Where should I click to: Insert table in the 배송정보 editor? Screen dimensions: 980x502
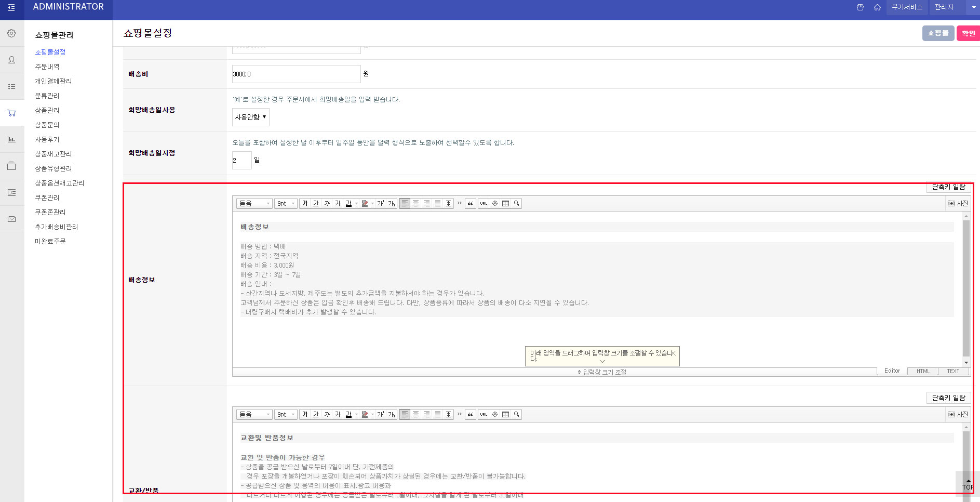505,203
